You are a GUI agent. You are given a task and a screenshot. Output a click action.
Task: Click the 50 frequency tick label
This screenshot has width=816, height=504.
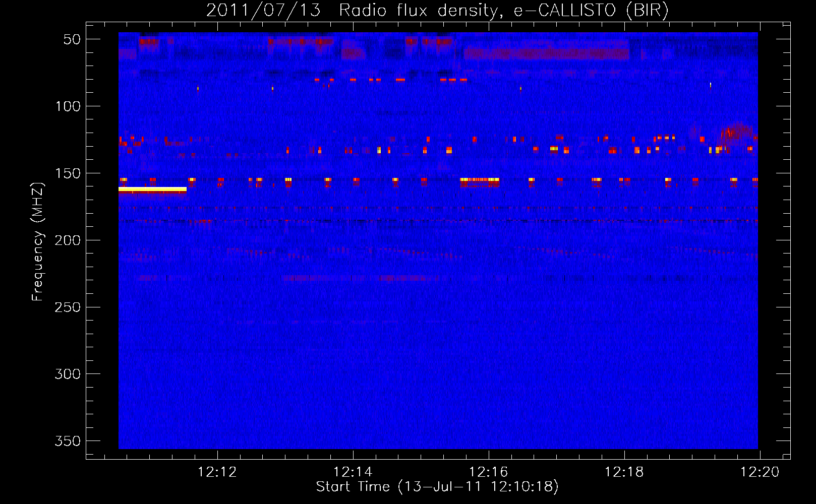click(x=72, y=39)
